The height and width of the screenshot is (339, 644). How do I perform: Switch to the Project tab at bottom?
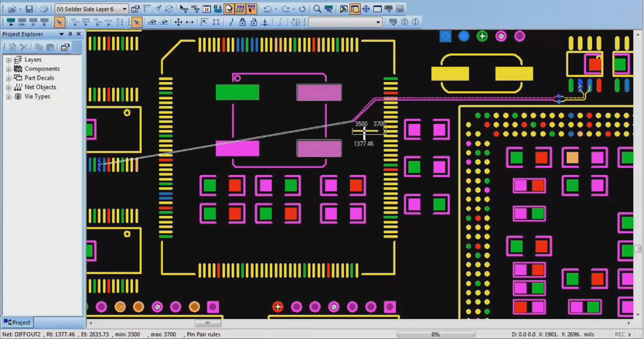[17, 322]
